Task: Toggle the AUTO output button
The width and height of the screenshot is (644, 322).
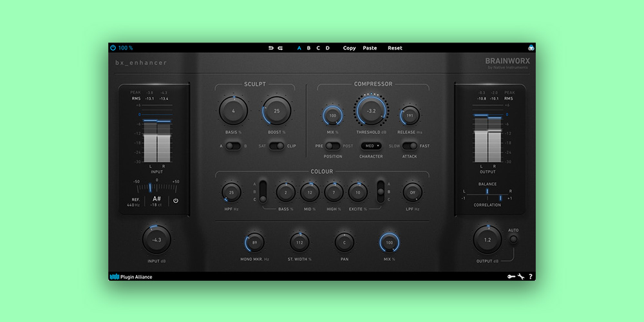Action: coord(513,240)
